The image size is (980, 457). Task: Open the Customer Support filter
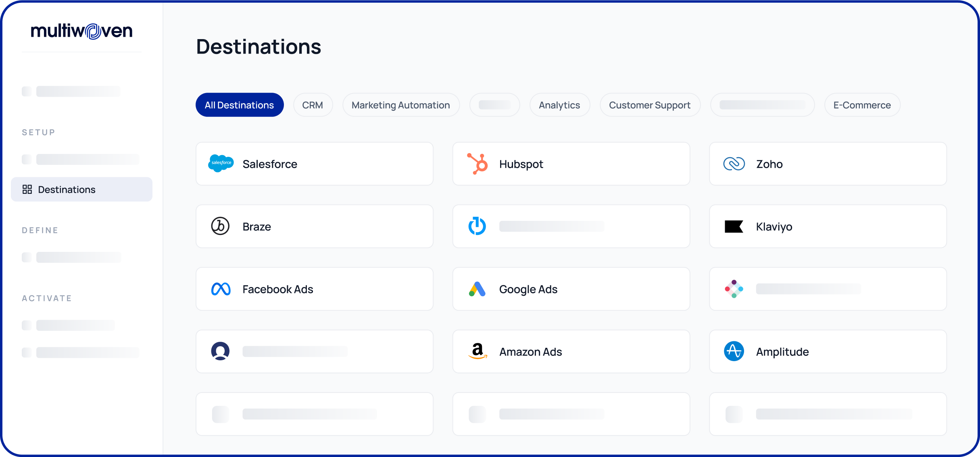tap(650, 105)
